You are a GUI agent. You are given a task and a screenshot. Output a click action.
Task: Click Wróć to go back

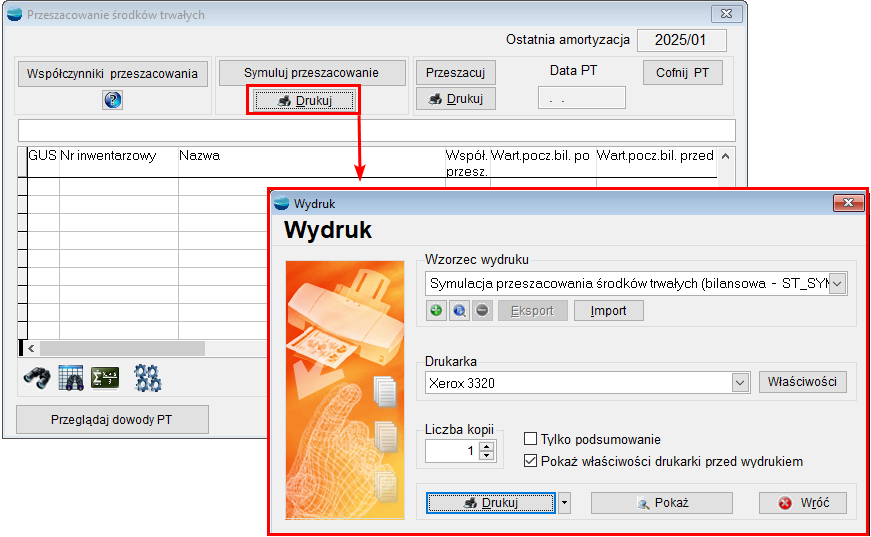pos(803,503)
